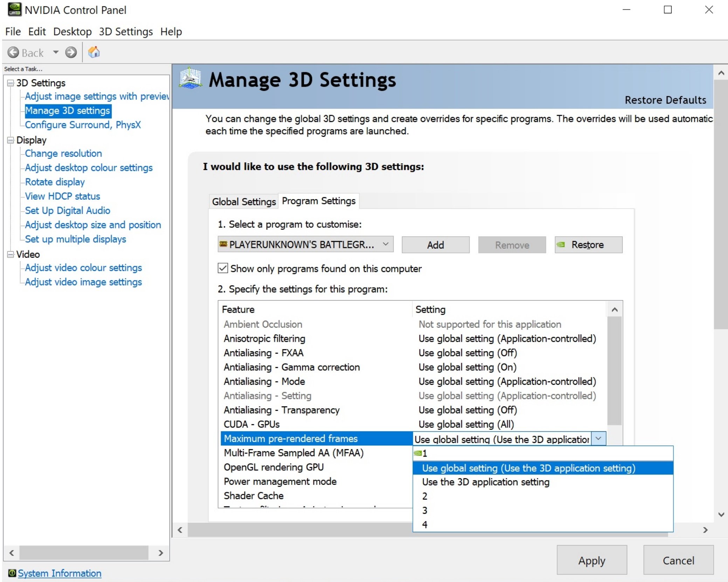The height and width of the screenshot is (582, 728).
Task: Switch to the Global Settings tab
Action: 244,201
